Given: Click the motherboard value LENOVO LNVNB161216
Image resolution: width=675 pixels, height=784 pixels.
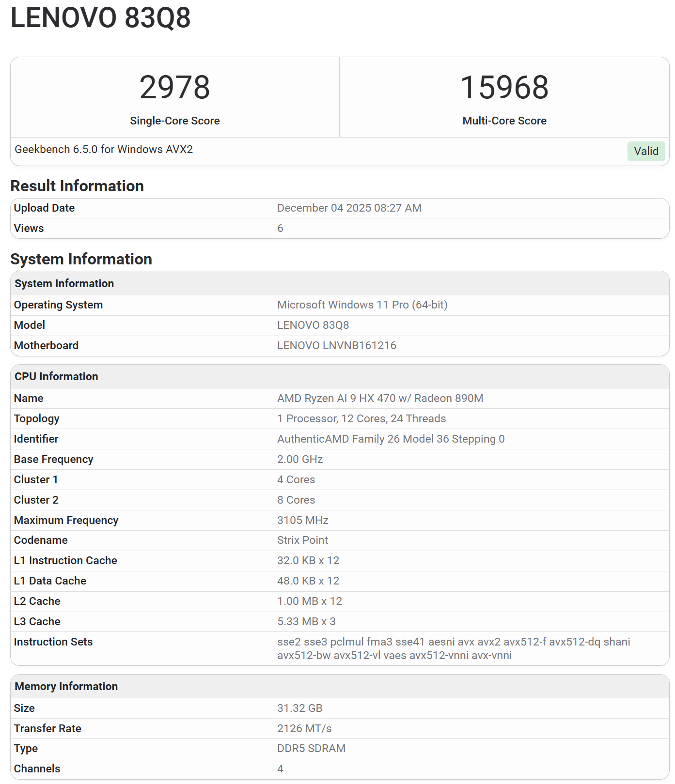Looking at the screenshot, I should [336, 346].
